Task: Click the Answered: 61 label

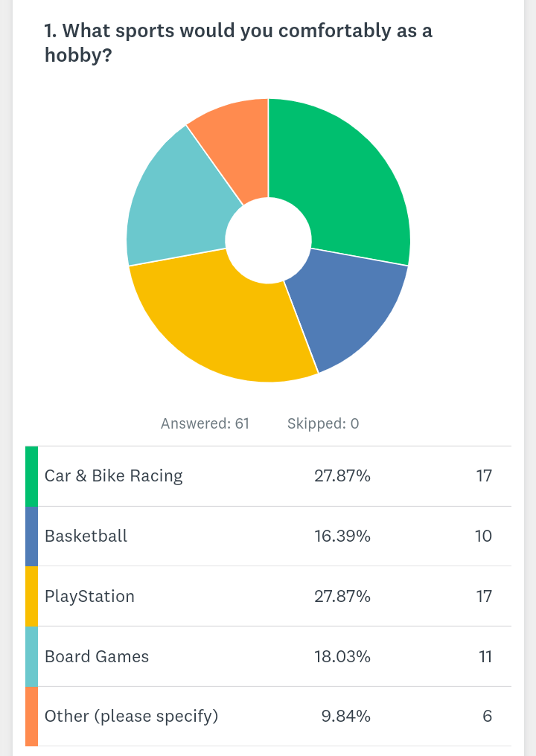Action: tap(205, 424)
